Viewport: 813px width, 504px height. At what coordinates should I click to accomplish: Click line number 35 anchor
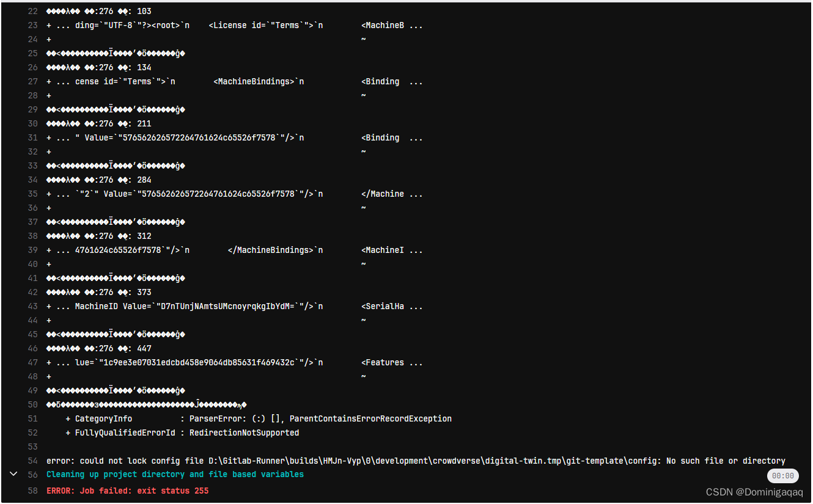(x=33, y=193)
